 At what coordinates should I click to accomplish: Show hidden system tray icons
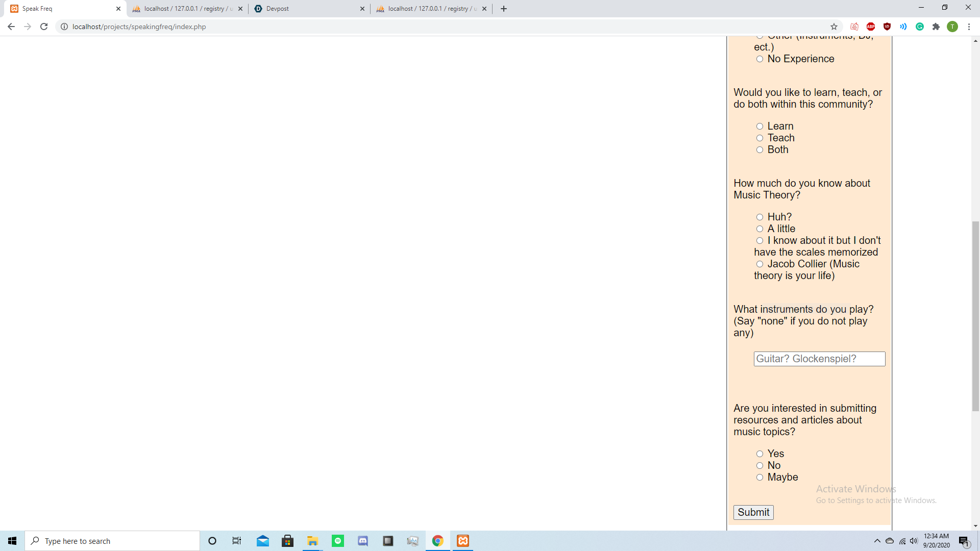coord(877,541)
